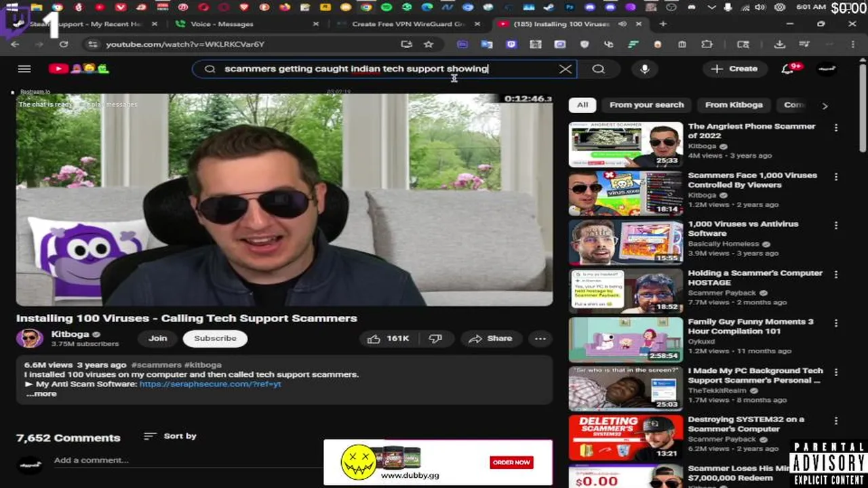Image resolution: width=868 pixels, height=488 pixels.
Task: Select the From Kitboga chip
Action: 734,104
